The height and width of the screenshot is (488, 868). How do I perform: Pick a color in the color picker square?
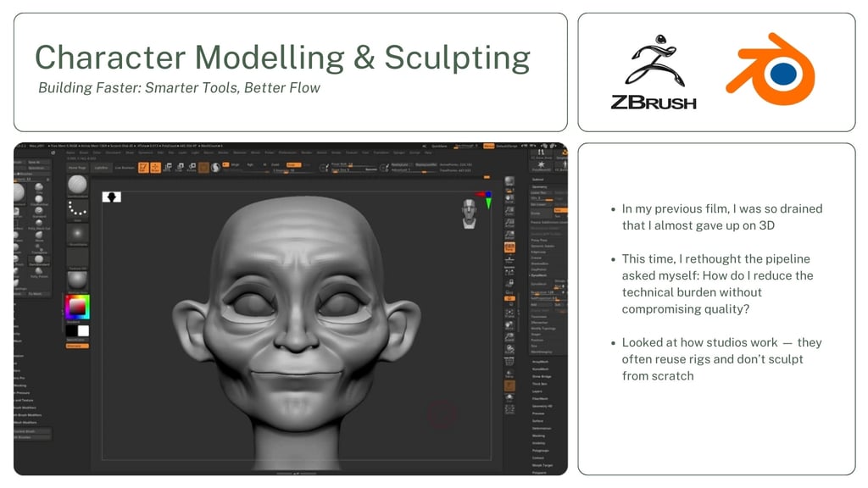point(77,307)
